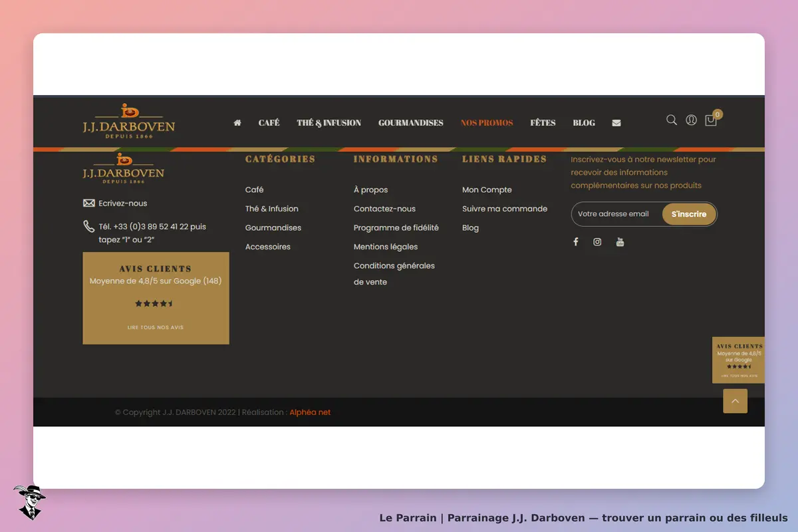Viewport: 798px width, 532px height.
Task: Click the CATÉGORIES column heading
Action: [x=280, y=159]
